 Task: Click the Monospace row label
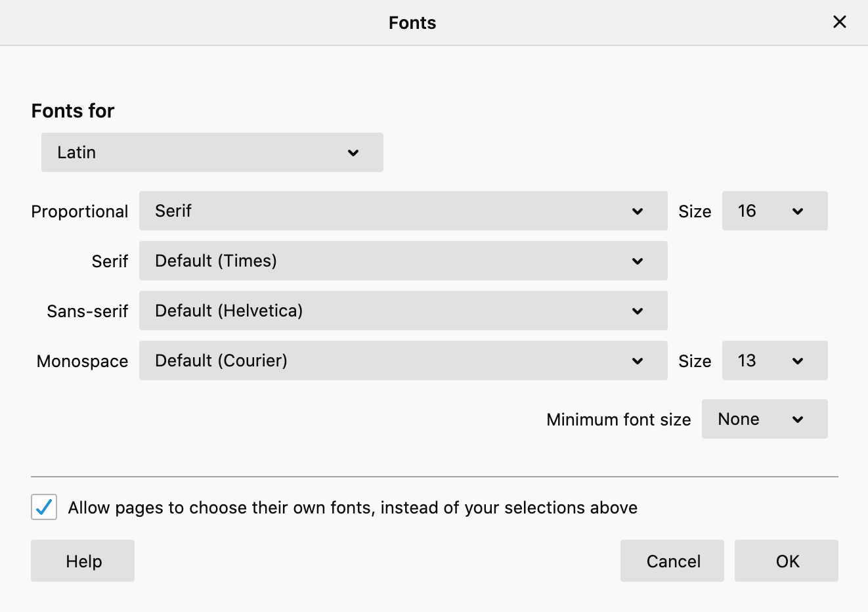coord(82,361)
